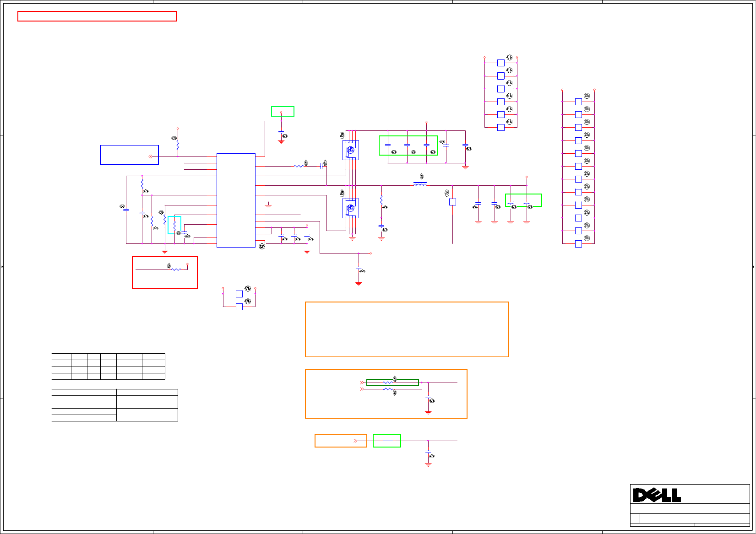
Task: Click the GP marker below the controller block
Action: [262, 247]
